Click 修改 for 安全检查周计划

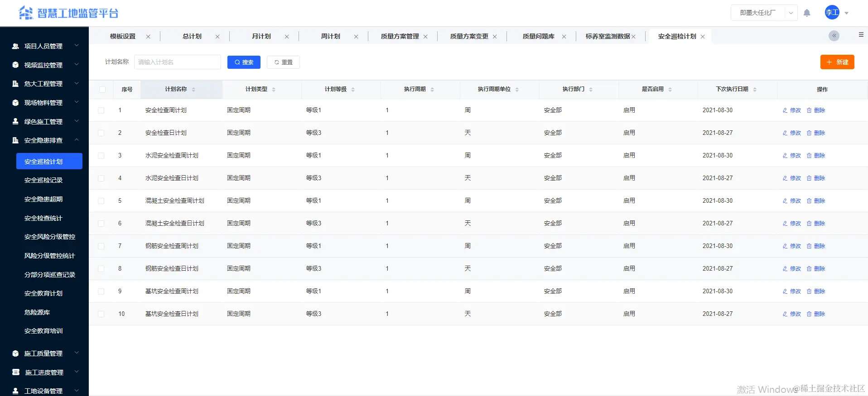point(792,110)
